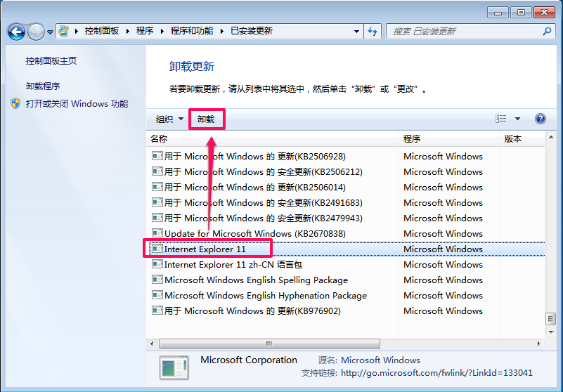Image resolution: width=563 pixels, height=392 pixels.
Task: Open the address bar history dropdown
Action: (356, 32)
